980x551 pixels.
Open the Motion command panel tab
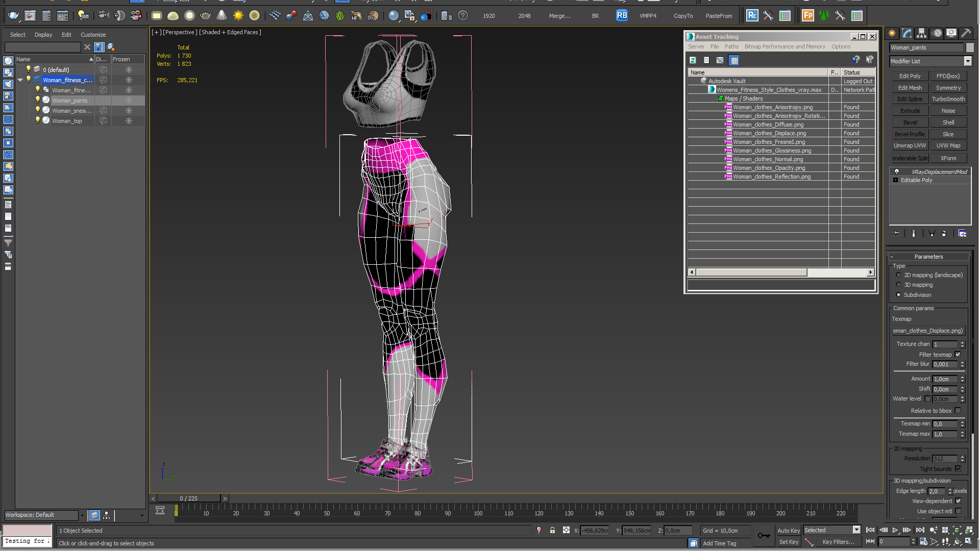pyautogui.click(x=937, y=33)
